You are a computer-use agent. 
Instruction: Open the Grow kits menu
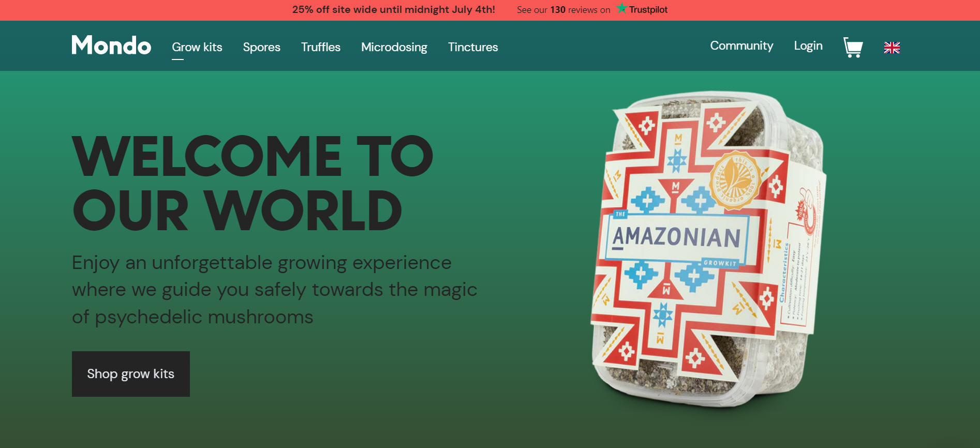pyautogui.click(x=197, y=47)
